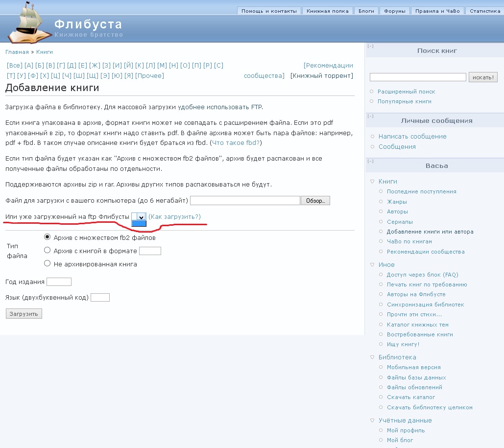Open Доступ через блок (FAQ) link
Viewport: 504px width, 448px height.
point(422,275)
